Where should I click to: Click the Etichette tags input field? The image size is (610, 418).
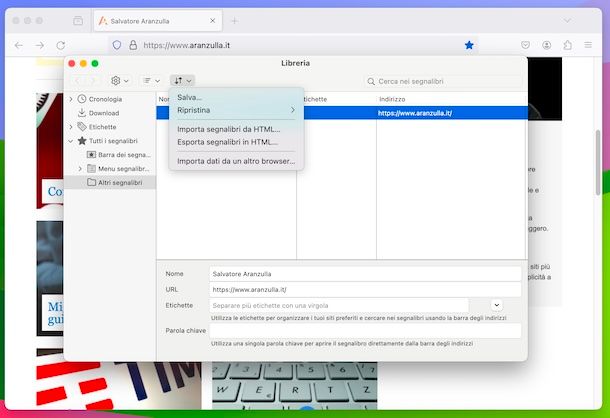339,306
